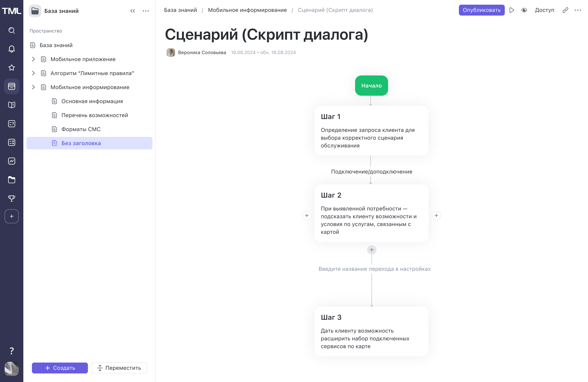This screenshot has height=382, width=588.
Task: Open search in left sidebar
Action: [12, 30]
